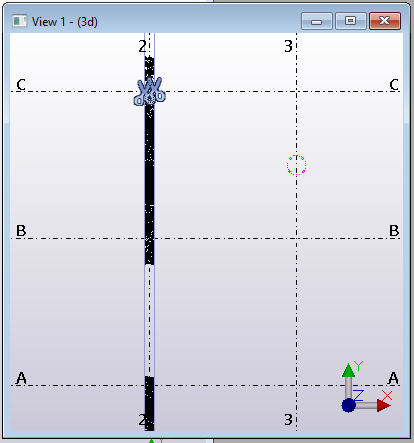Viewport: 414px width, 443px height.
Task: Pick the intersection of grid lines B and 3
Action: (296, 238)
